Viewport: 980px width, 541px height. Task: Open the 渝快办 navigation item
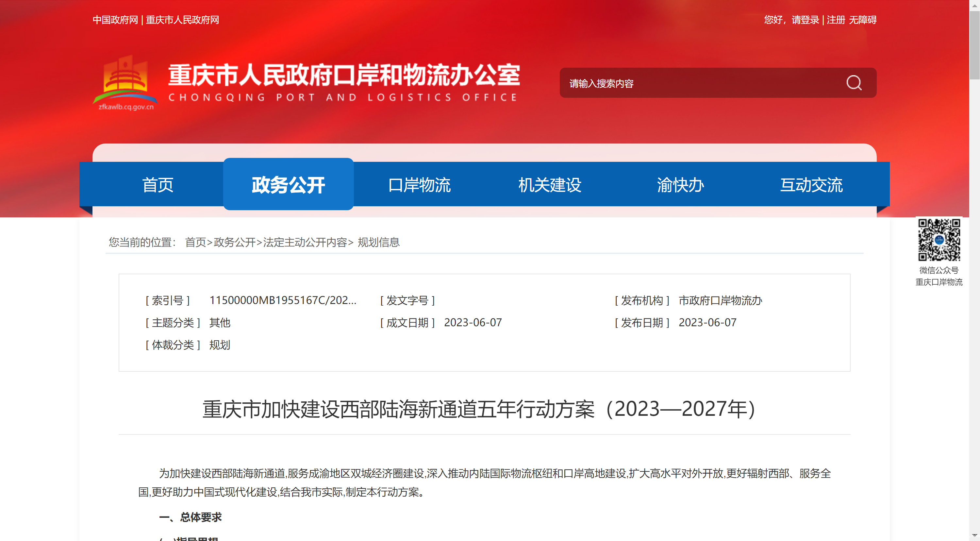[680, 185]
